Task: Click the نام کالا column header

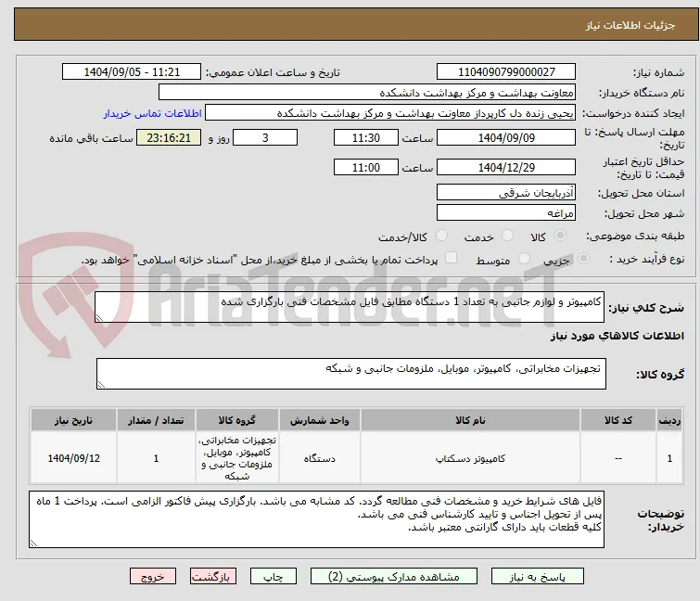Action: (x=470, y=420)
